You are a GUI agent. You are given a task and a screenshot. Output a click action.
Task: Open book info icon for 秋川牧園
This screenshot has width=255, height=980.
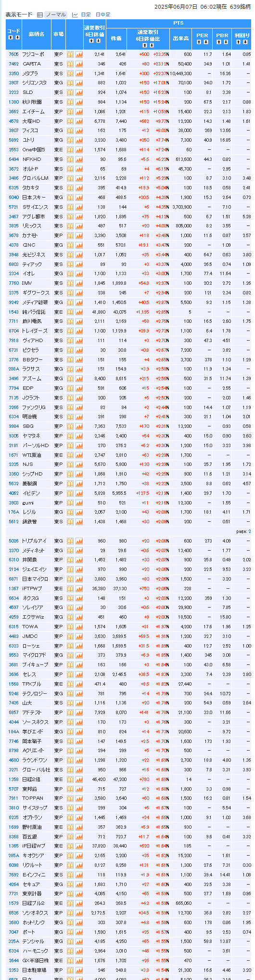pyautogui.click(x=70, y=102)
